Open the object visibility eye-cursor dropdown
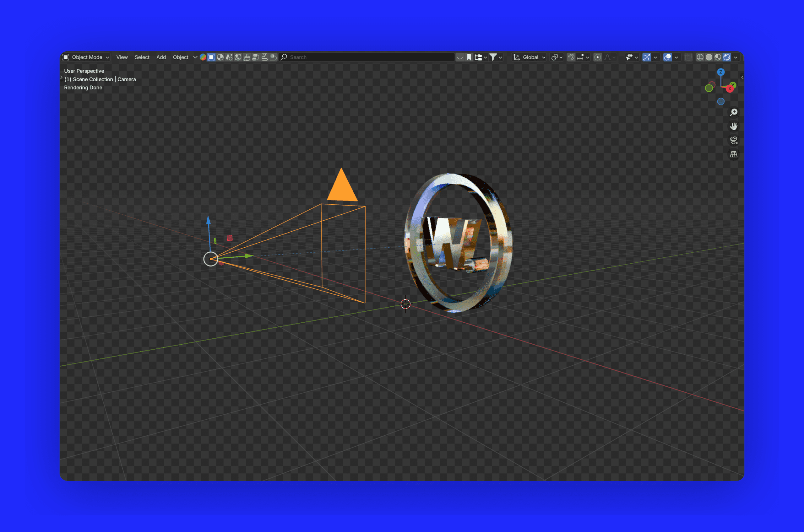The height and width of the screenshot is (532, 804). coord(632,57)
